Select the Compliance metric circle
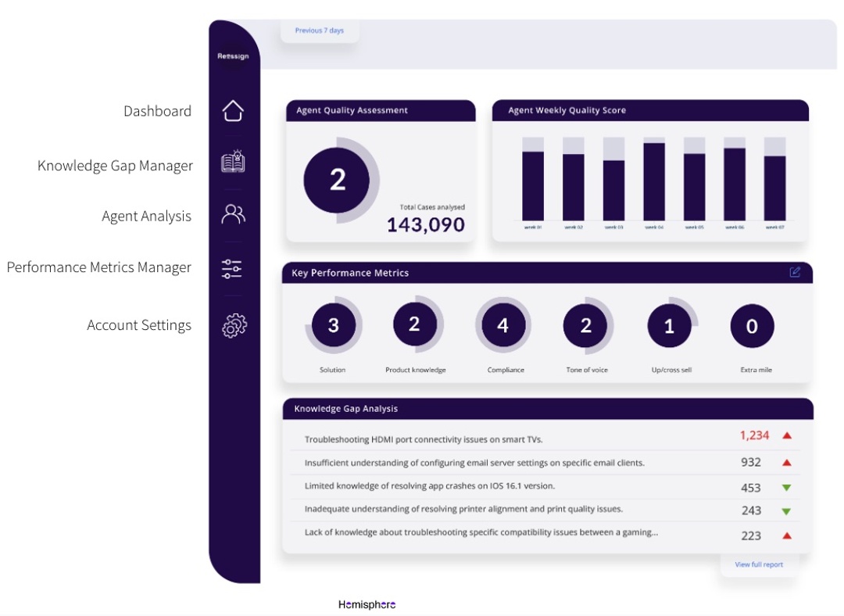 click(503, 325)
